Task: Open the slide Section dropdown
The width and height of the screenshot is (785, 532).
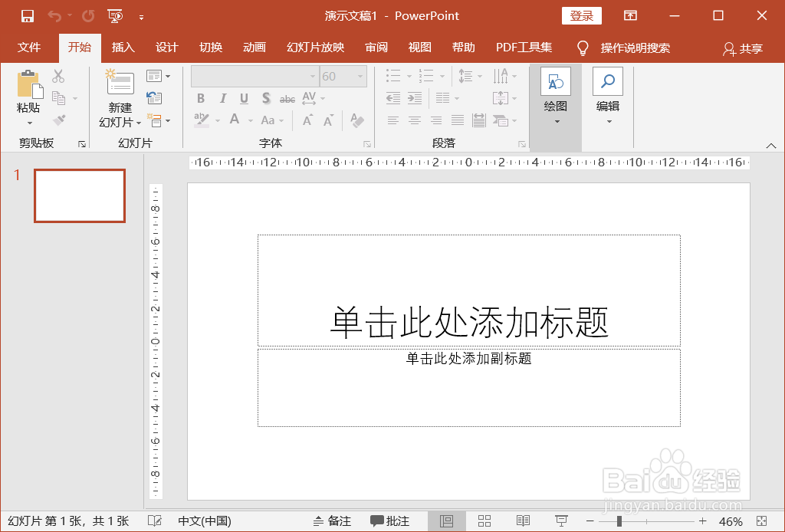Action: tap(158, 120)
